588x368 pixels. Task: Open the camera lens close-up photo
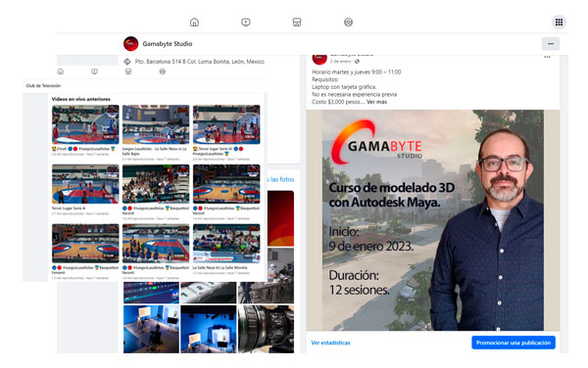(266, 329)
